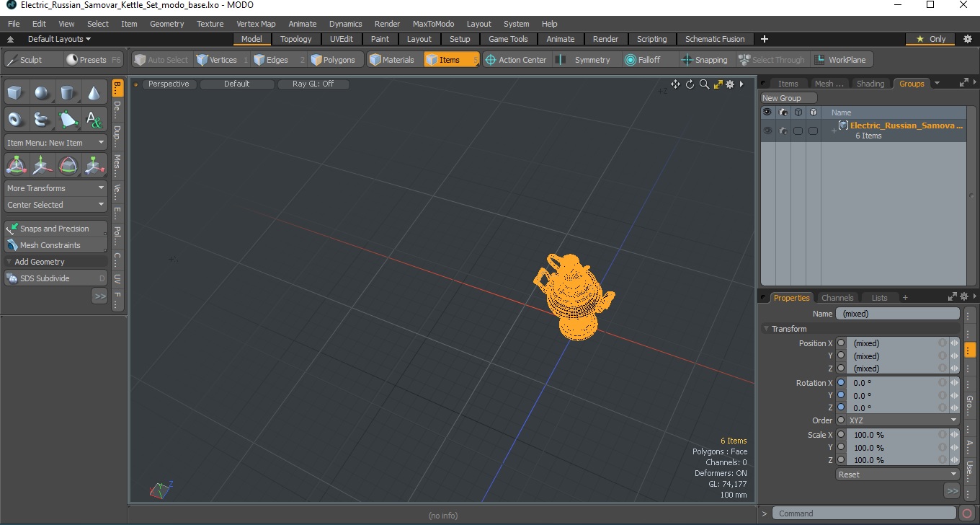980x525 pixels.
Task: Toggle render camera for Electric_Russian_Samovar group
Action: [783, 131]
